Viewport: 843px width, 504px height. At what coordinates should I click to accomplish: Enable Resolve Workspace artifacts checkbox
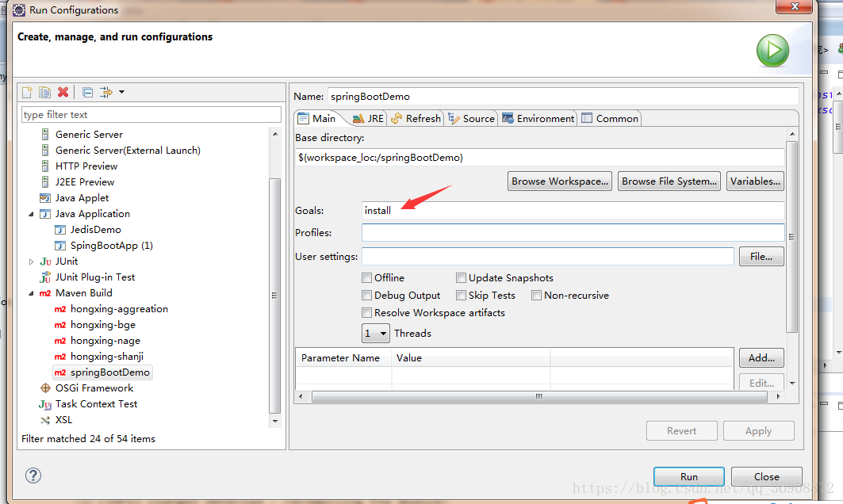[366, 313]
